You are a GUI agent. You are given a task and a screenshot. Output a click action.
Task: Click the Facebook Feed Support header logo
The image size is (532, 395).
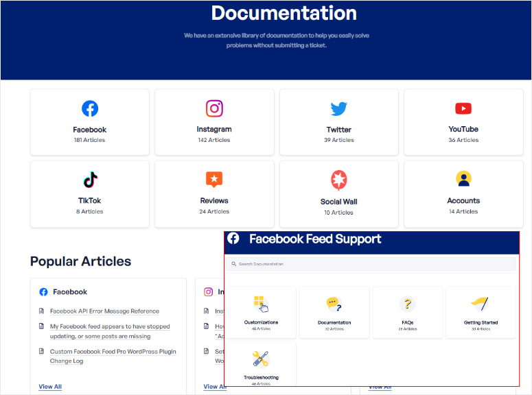(x=233, y=239)
